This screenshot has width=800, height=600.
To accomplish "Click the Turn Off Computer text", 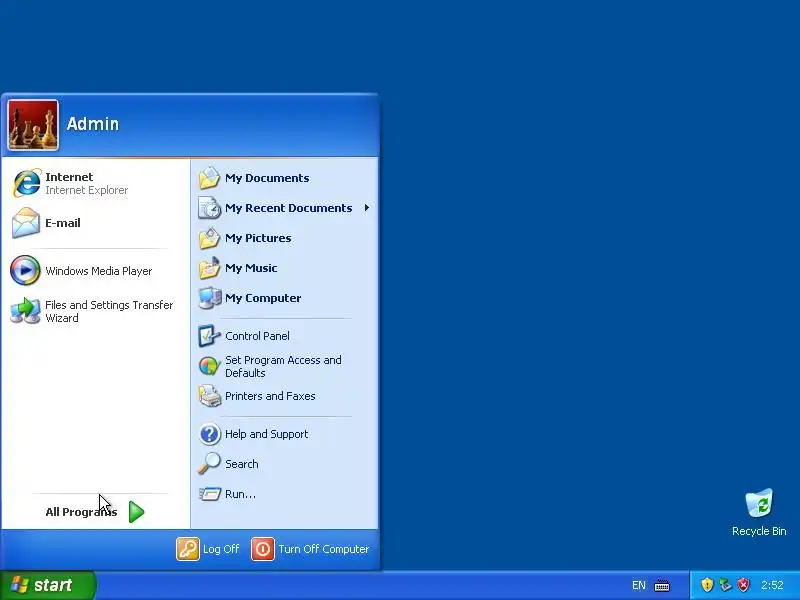I will 323,549.
